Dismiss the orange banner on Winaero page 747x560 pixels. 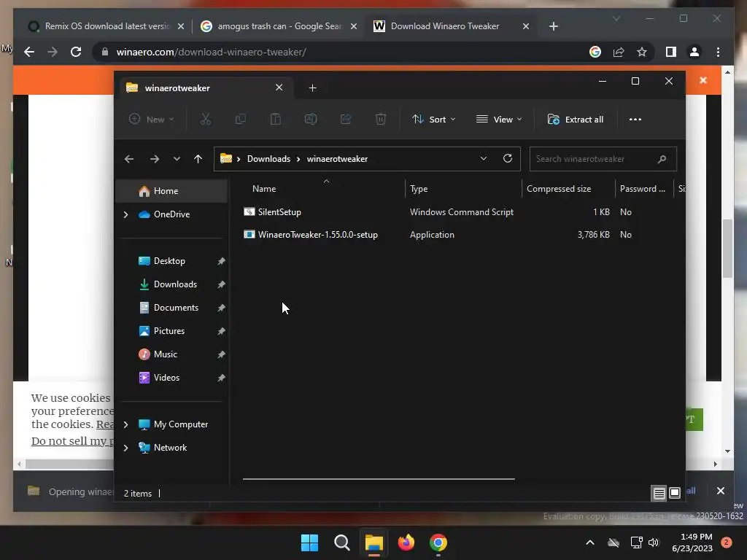(x=703, y=80)
